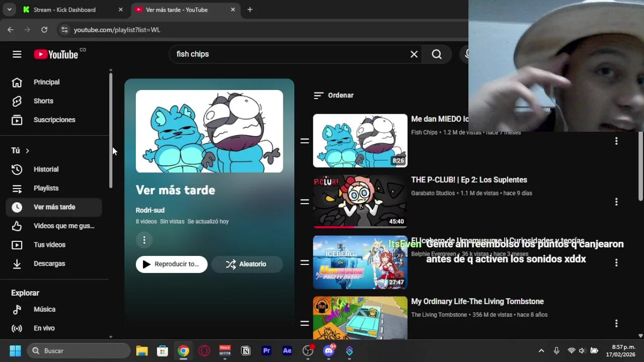644x362 pixels.
Task: Click the site information icon
Action: click(x=64, y=30)
